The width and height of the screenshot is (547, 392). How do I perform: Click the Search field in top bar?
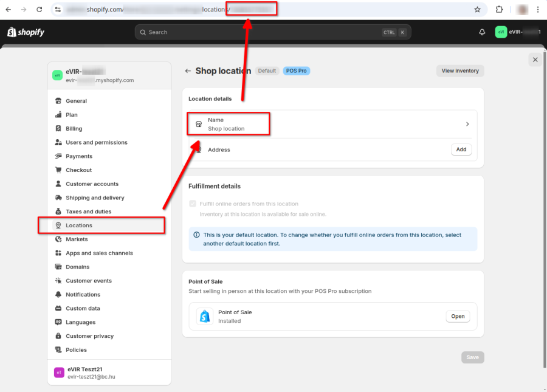click(273, 32)
